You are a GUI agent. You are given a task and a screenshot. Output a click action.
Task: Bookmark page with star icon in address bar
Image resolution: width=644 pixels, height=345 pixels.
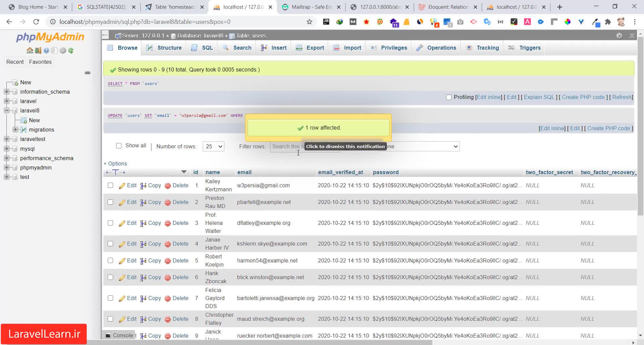pyautogui.click(x=309, y=22)
